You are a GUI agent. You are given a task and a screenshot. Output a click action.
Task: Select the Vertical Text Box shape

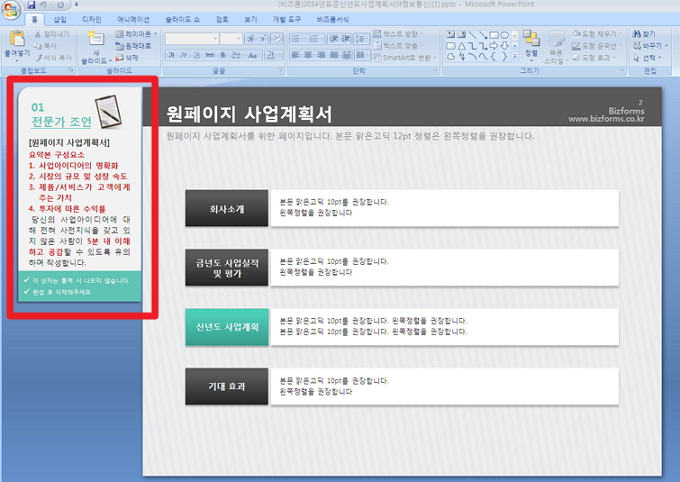tap(461, 35)
